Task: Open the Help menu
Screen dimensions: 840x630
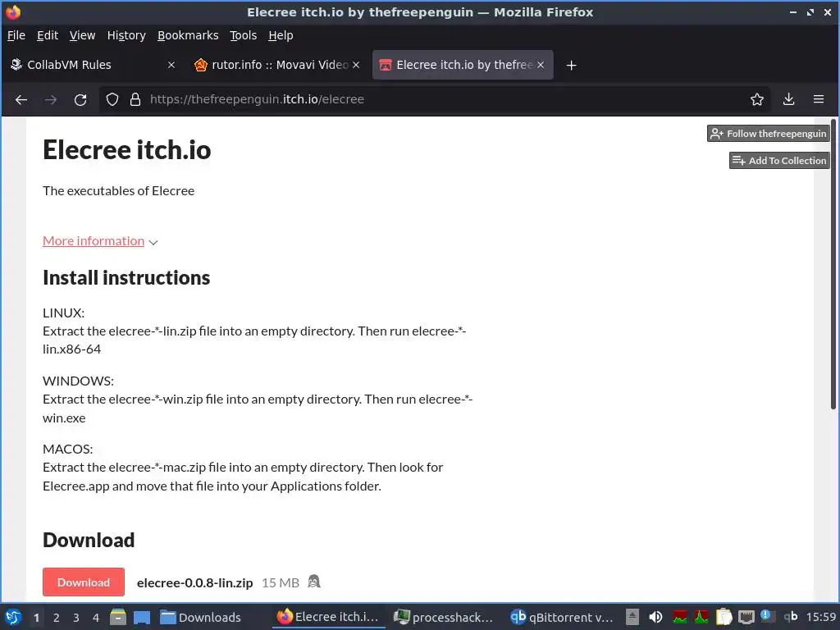Action: click(281, 35)
